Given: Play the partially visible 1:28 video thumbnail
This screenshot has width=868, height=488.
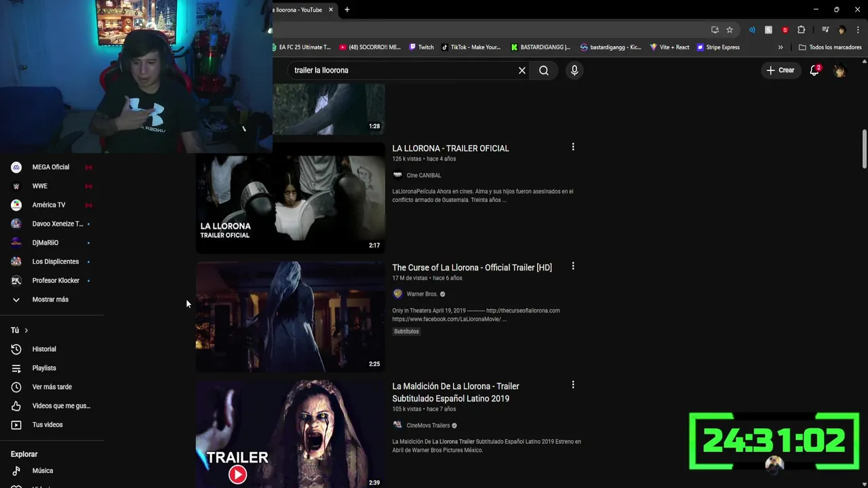Looking at the screenshot, I should [x=329, y=109].
